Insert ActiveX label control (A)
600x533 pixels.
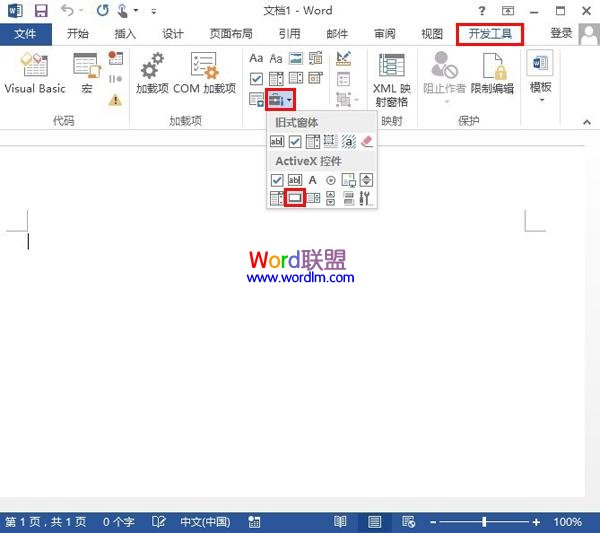(313, 180)
